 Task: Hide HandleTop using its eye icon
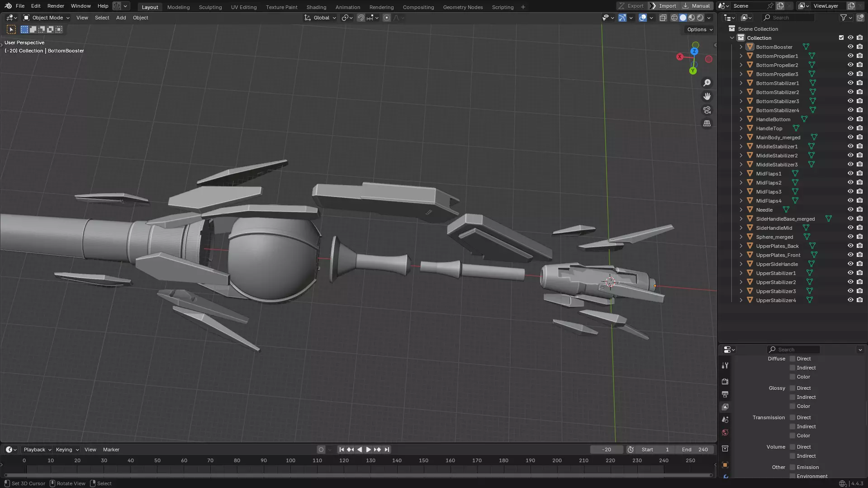coord(850,128)
